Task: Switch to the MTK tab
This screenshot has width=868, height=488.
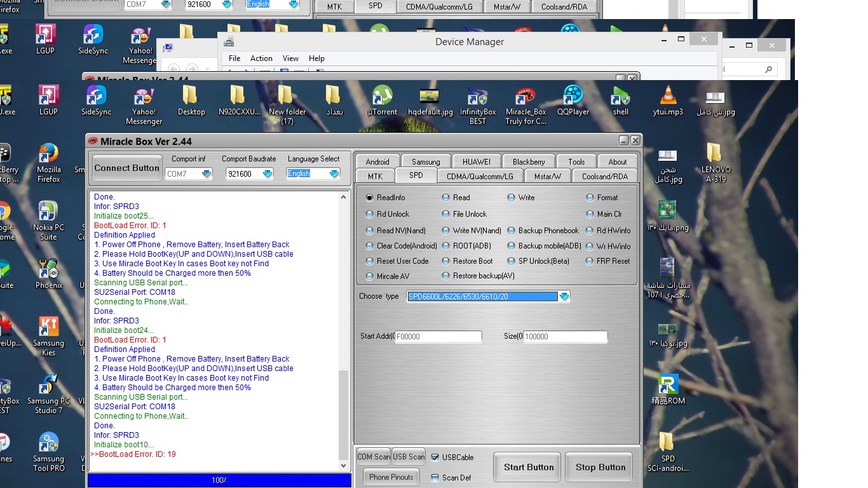Action: [x=376, y=176]
